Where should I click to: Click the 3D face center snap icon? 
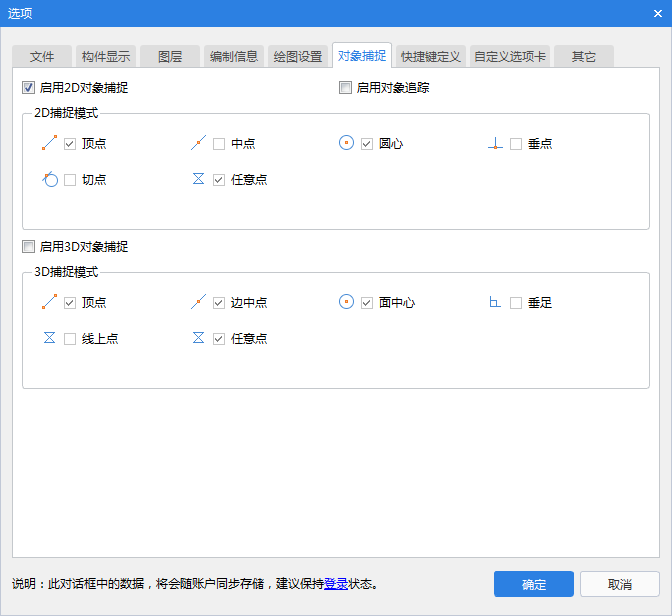[346, 302]
